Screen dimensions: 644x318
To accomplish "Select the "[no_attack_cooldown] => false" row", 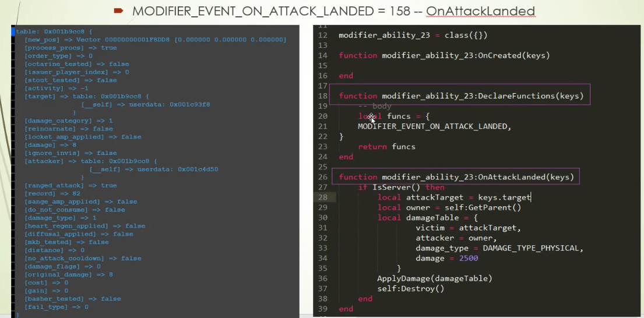I will click(83, 258).
